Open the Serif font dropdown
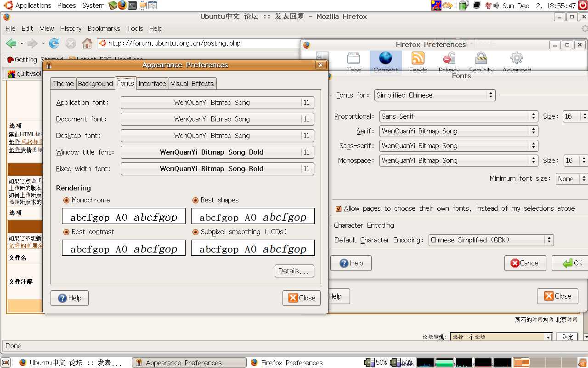Image resolution: width=588 pixels, height=368 pixels. pos(458,131)
